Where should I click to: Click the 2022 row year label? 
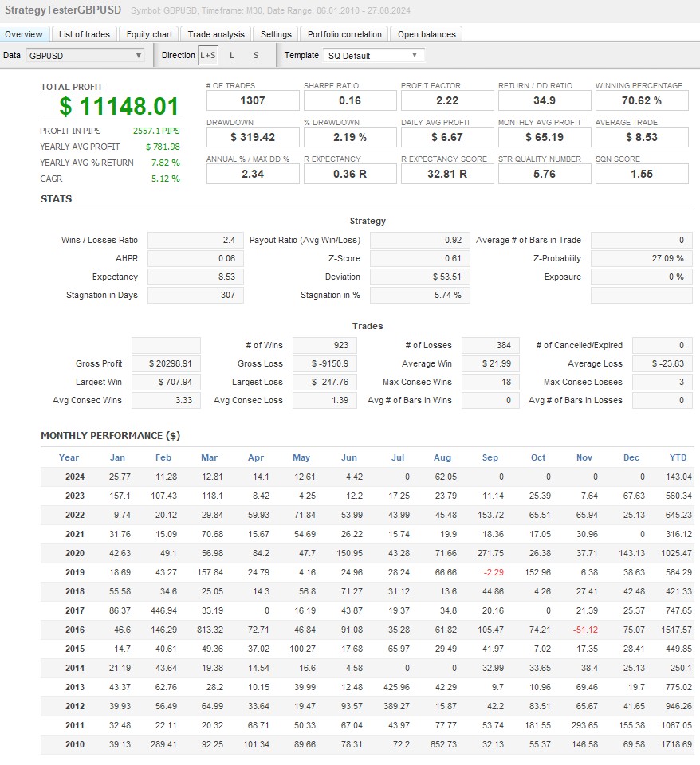click(x=75, y=516)
